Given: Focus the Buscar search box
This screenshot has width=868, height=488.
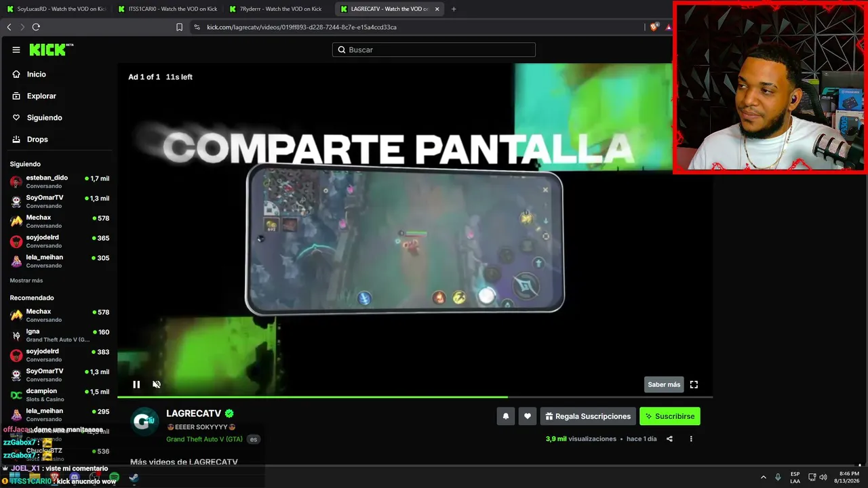Looking at the screenshot, I should (434, 49).
